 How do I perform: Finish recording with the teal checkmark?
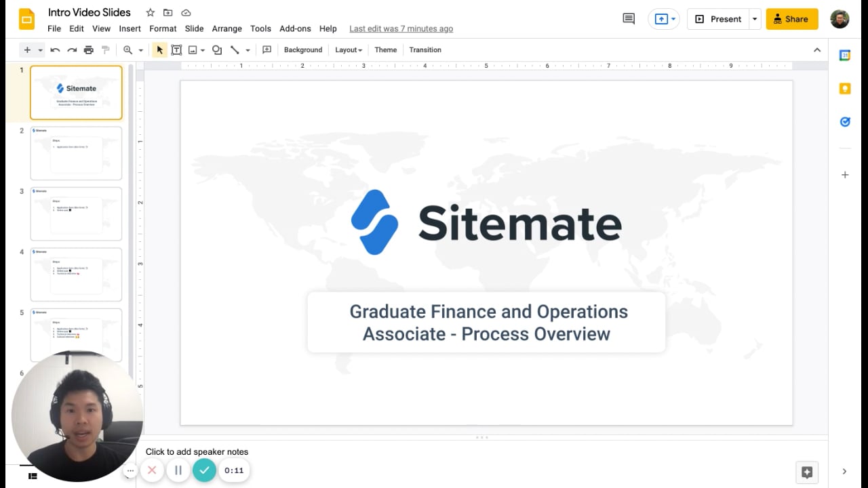(204, 470)
